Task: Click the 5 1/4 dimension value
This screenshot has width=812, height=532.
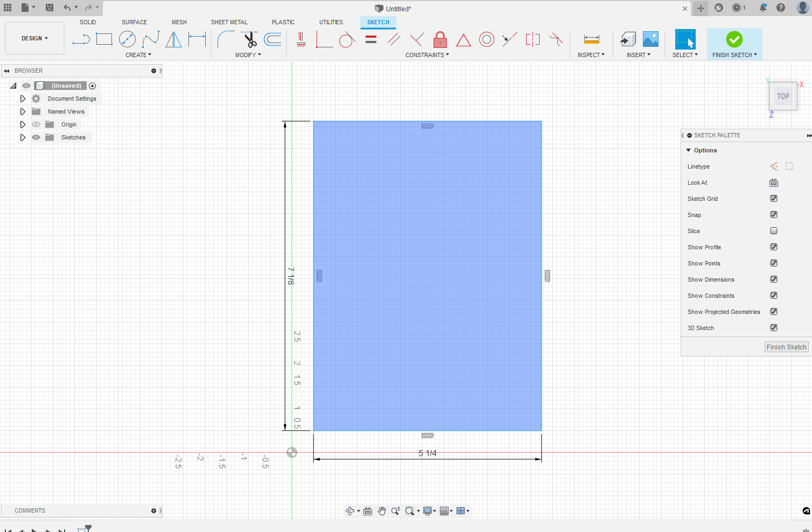Action: pyautogui.click(x=427, y=453)
